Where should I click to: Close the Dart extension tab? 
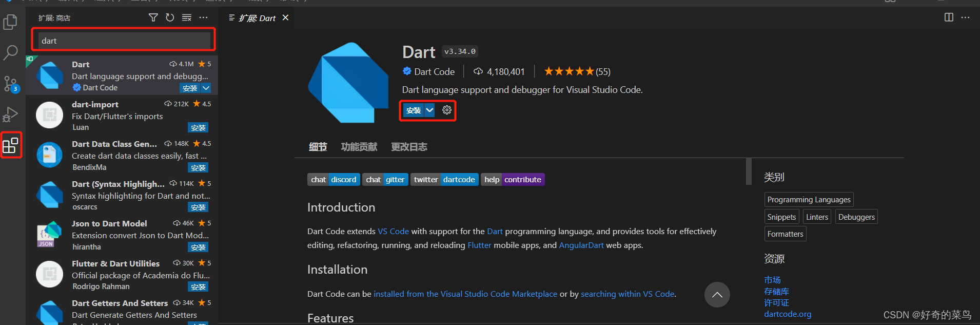click(x=285, y=17)
